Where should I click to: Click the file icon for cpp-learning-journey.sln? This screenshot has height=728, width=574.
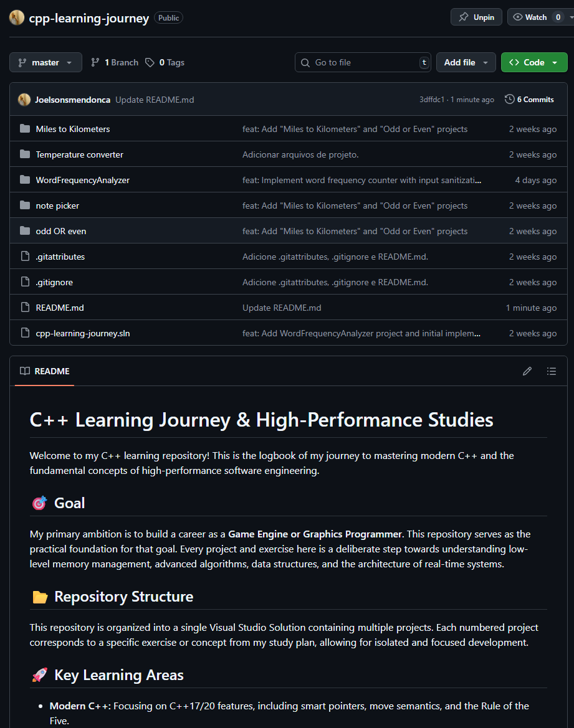(25, 333)
